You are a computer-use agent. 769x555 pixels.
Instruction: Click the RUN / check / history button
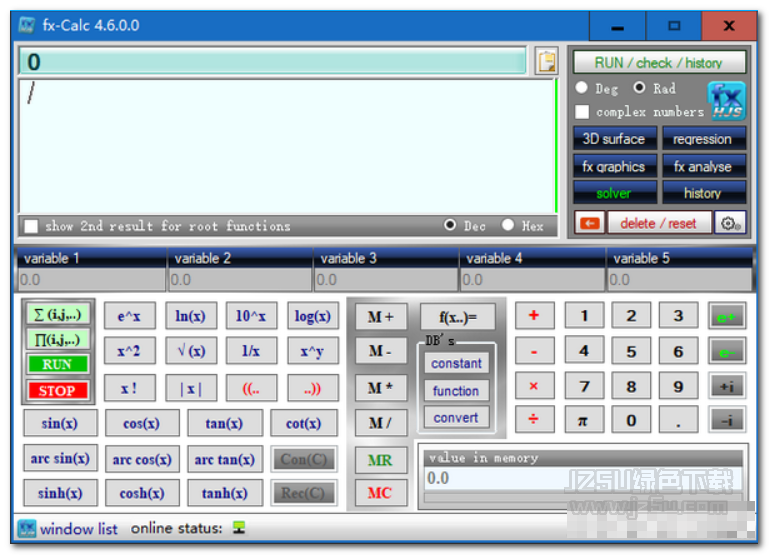pyautogui.click(x=659, y=63)
